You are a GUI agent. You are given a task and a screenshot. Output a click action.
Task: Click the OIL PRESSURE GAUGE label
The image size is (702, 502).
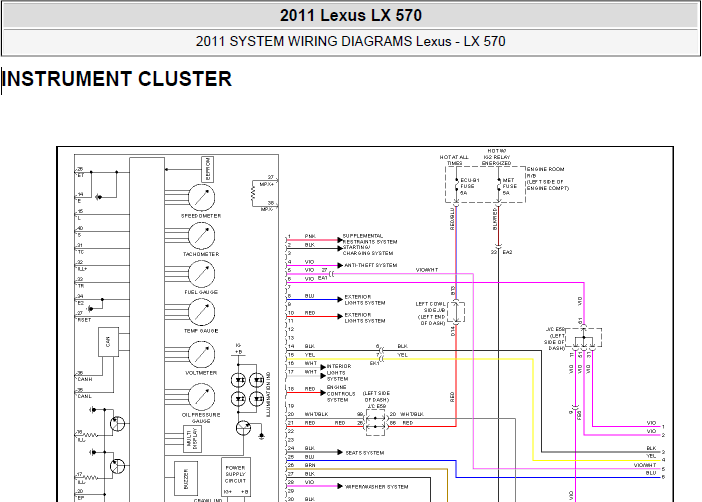[201, 418]
